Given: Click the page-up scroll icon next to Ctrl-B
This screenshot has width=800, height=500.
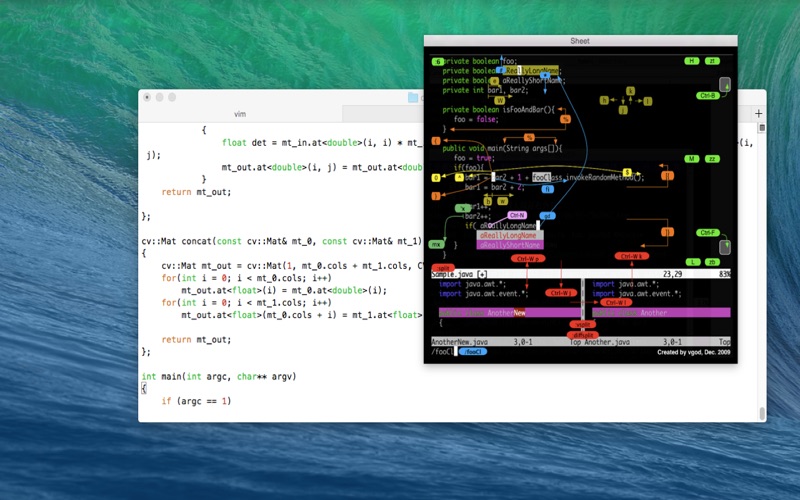Looking at the screenshot, I should tap(724, 84).
